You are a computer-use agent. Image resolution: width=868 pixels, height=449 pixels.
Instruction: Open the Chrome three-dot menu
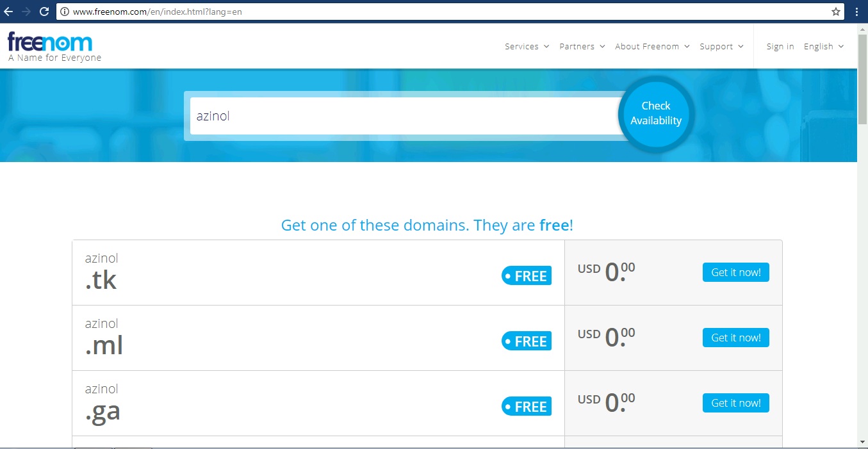point(856,12)
